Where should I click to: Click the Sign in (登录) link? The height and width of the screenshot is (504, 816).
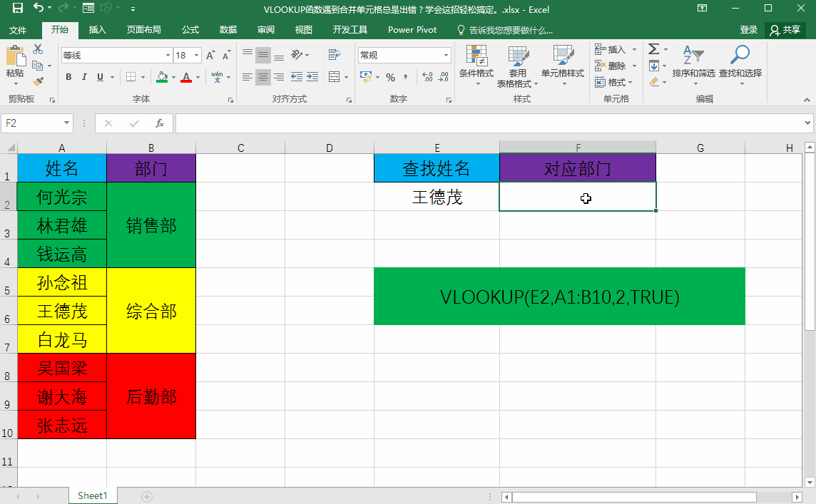748,30
